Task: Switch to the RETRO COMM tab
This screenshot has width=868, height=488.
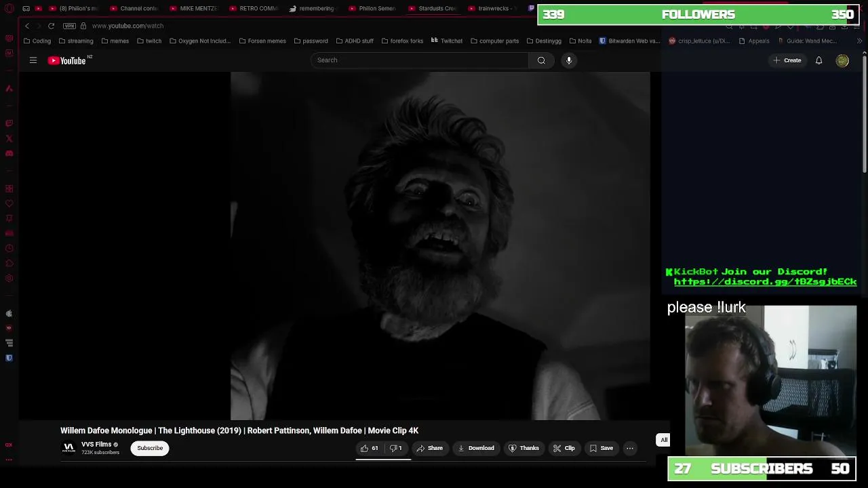Action: tap(254, 9)
